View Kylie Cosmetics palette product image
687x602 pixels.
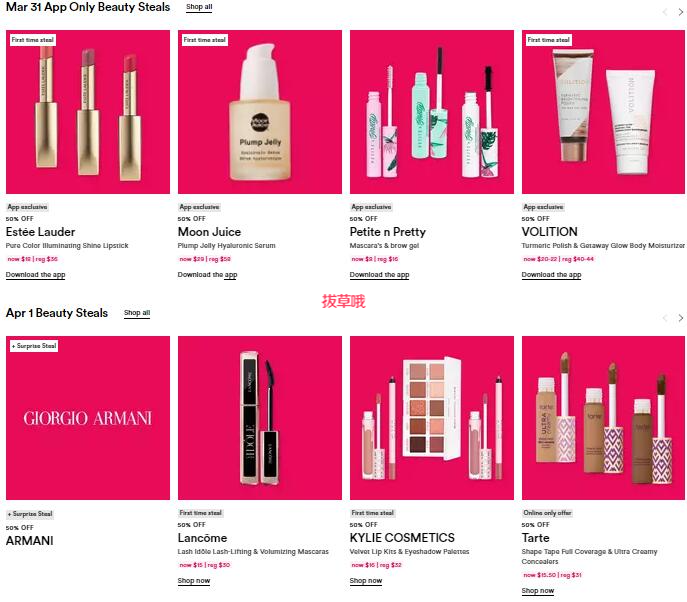[x=432, y=418]
